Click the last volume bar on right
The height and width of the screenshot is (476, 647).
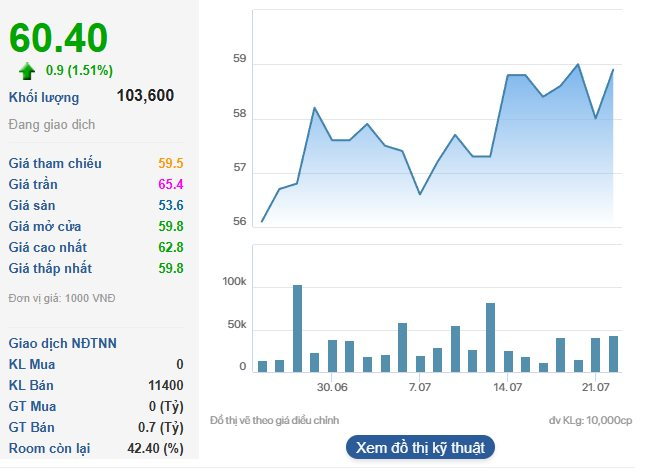pos(613,353)
